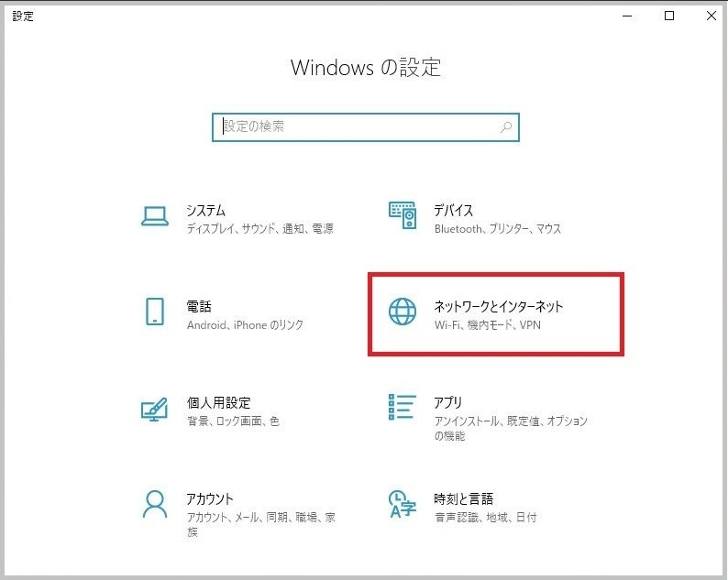This screenshot has width=728, height=580.
Task: Open ネットワークとインターネット settings
Action: [x=494, y=314]
